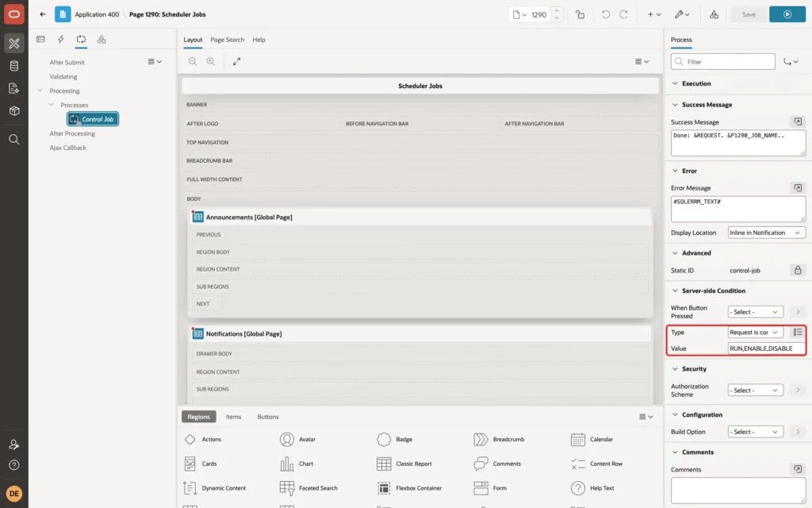Increment the page number stepper up

pos(557,10)
